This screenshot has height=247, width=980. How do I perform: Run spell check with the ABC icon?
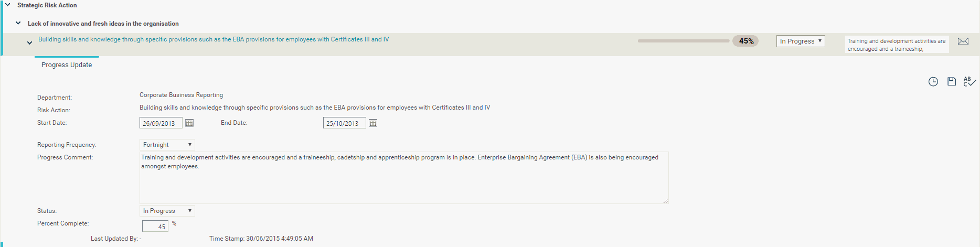(x=969, y=81)
